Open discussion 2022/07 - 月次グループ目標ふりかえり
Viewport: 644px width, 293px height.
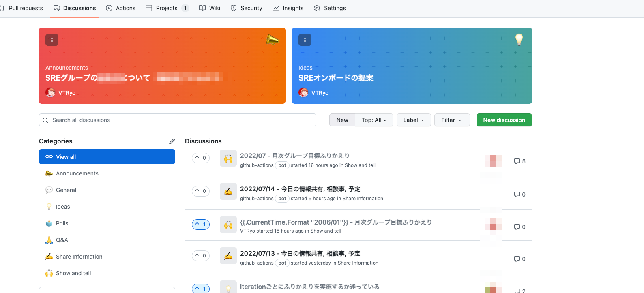[x=295, y=156]
